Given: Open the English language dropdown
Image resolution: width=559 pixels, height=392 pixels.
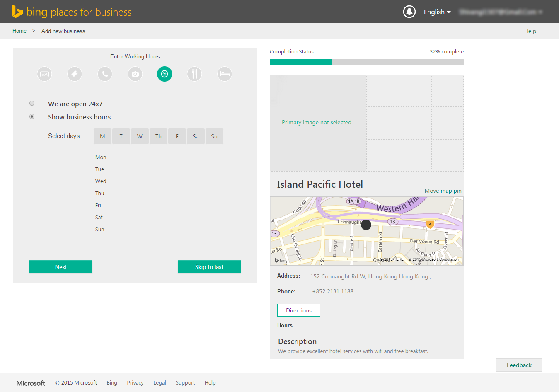Looking at the screenshot, I should pyautogui.click(x=437, y=12).
